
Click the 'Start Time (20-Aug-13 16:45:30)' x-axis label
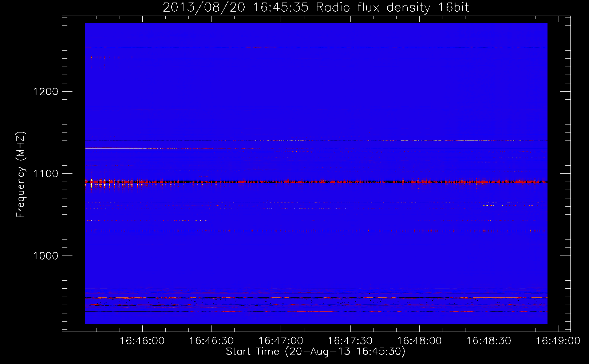(316, 352)
